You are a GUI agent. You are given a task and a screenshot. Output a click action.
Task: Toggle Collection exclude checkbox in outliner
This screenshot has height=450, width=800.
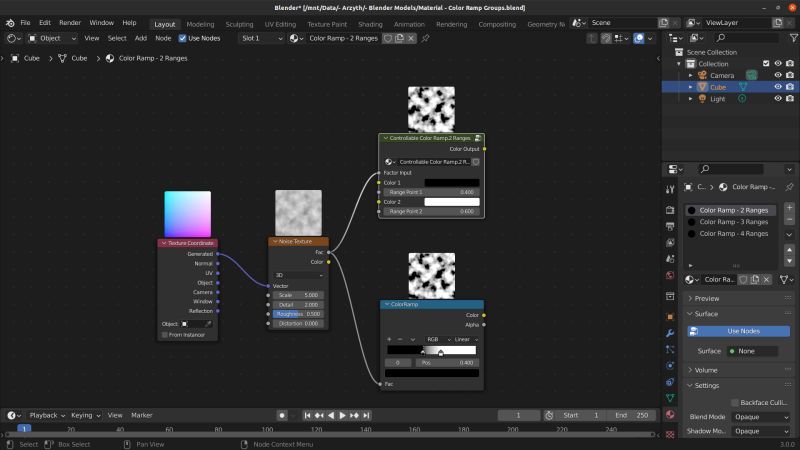(x=766, y=64)
